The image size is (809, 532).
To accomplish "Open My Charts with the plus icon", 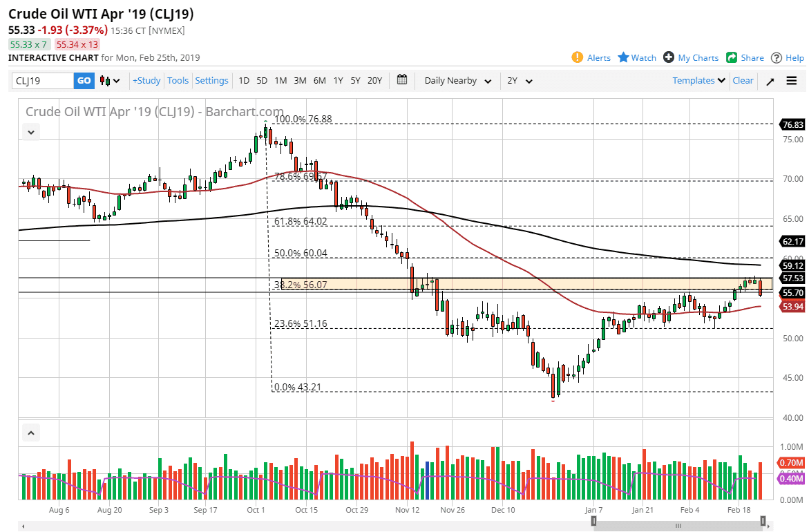I will (x=669, y=57).
